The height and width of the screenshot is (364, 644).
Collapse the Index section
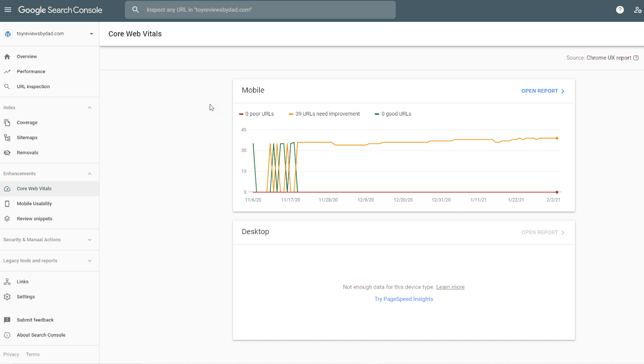point(89,108)
